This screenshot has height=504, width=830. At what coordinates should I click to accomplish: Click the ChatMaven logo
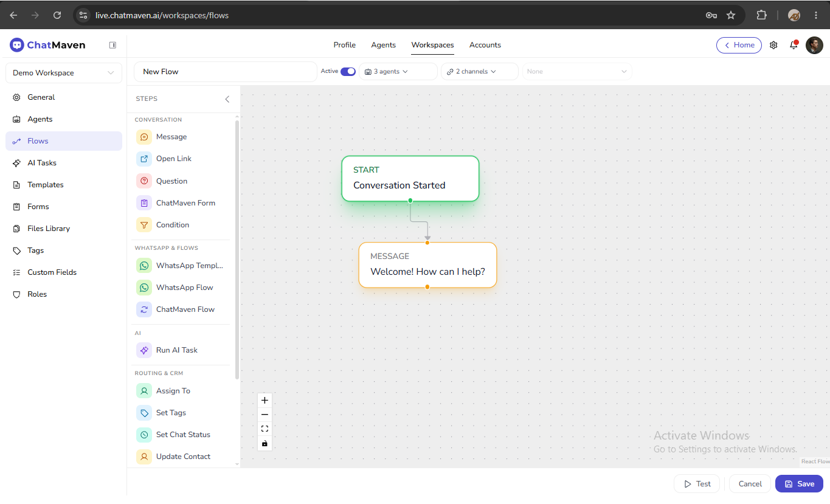tap(48, 45)
